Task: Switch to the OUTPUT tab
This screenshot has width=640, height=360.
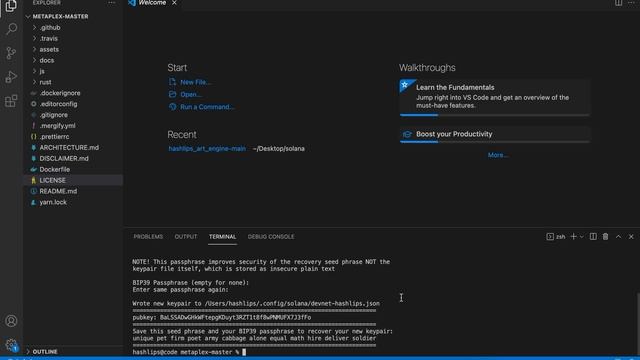Action: pyautogui.click(x=186, y=237)
